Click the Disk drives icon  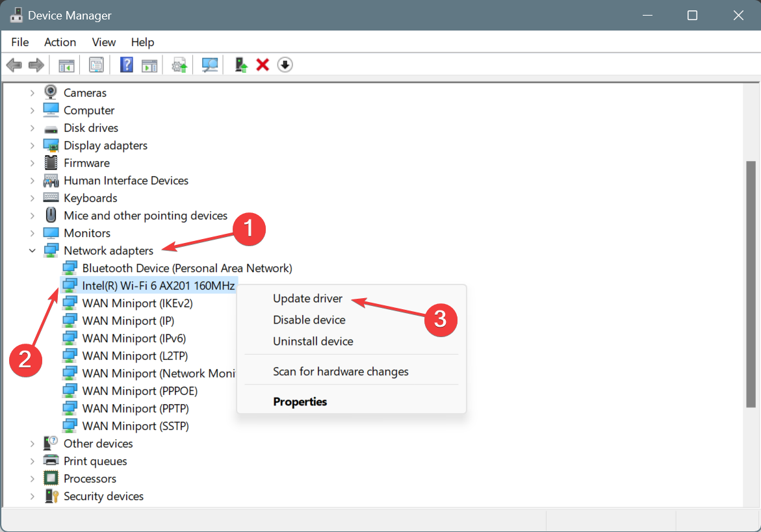tap(51, 129)
